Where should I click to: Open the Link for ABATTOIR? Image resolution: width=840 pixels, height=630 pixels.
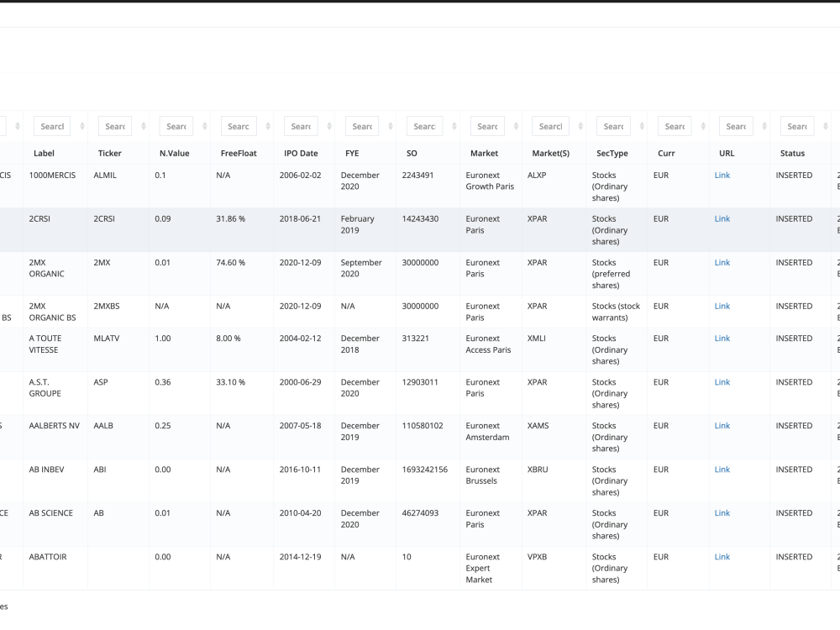click(722, 557)
